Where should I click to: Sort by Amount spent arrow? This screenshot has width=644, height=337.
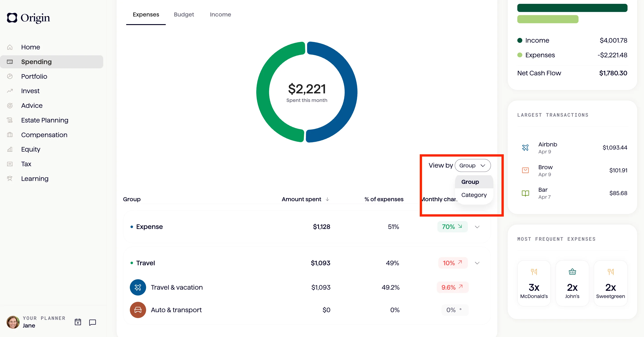[x=327, y=199]
